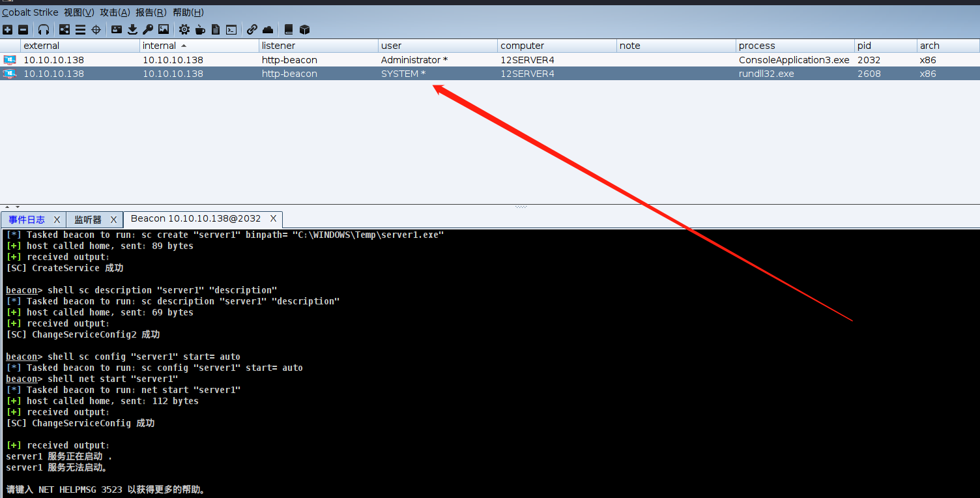Click the cube About icon
Image resolution: width=980 pixels, height=498 pixels.
tap(304, 29)
